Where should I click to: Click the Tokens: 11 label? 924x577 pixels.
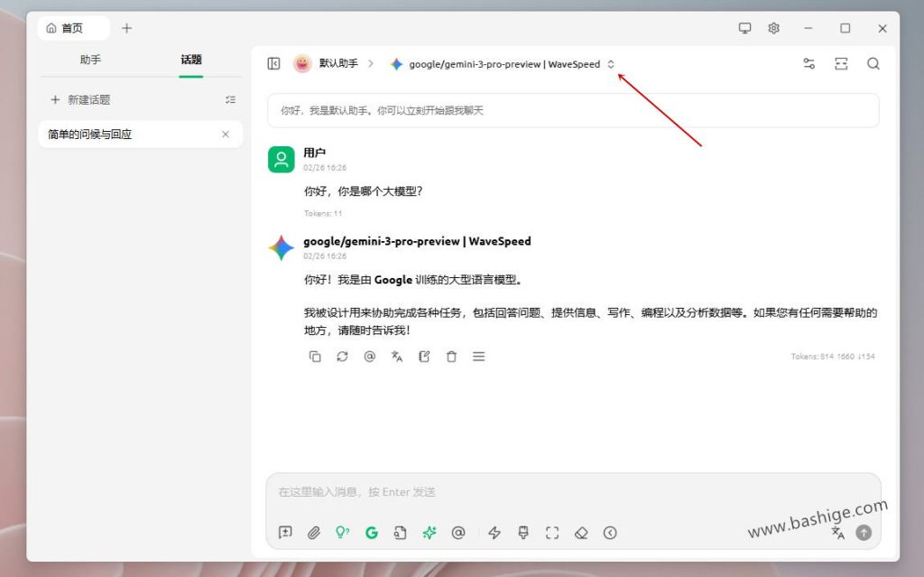coord(323,214)
